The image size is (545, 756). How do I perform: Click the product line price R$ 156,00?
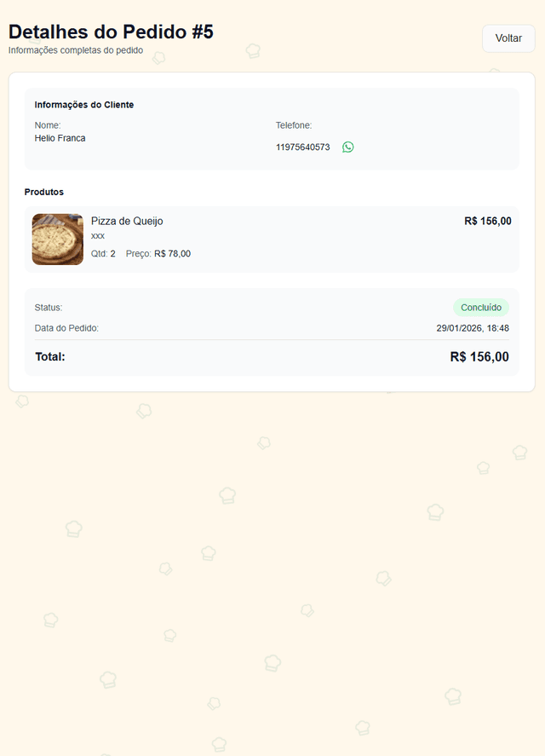coord(488,222)
